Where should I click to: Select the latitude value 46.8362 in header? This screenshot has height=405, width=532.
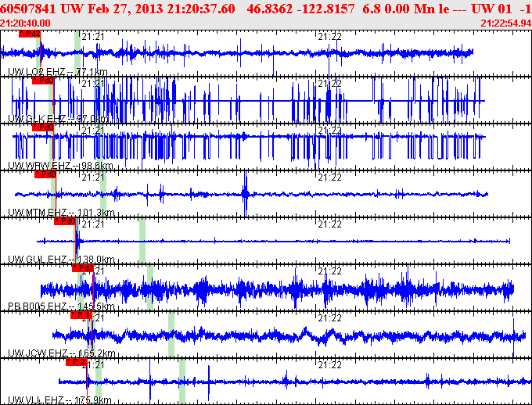[270, 9]
